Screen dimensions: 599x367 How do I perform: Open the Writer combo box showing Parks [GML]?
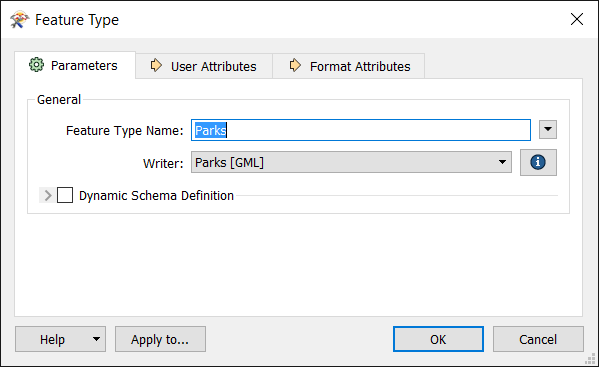[x=351, y=162]
